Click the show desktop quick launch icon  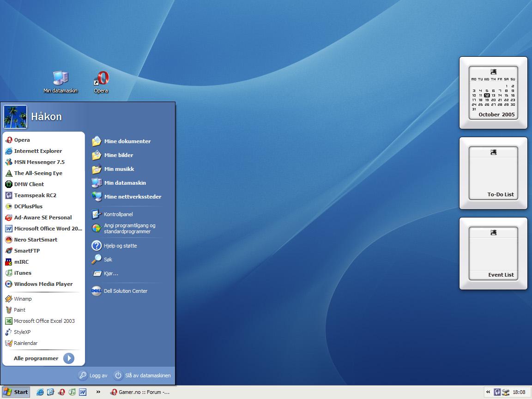pyautogui.click(x=50, y=392)
